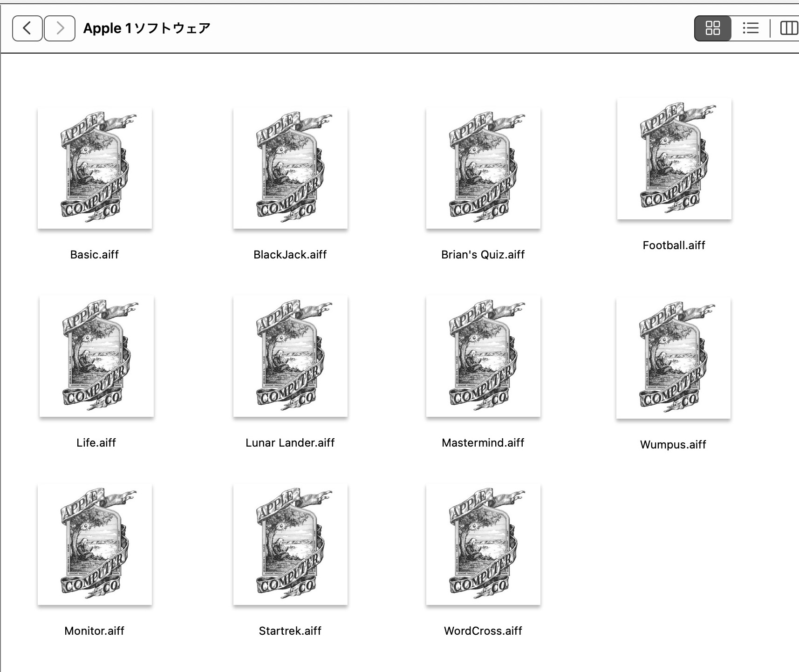
Task: Click the Basic.aiff file name
Action: 95,255
